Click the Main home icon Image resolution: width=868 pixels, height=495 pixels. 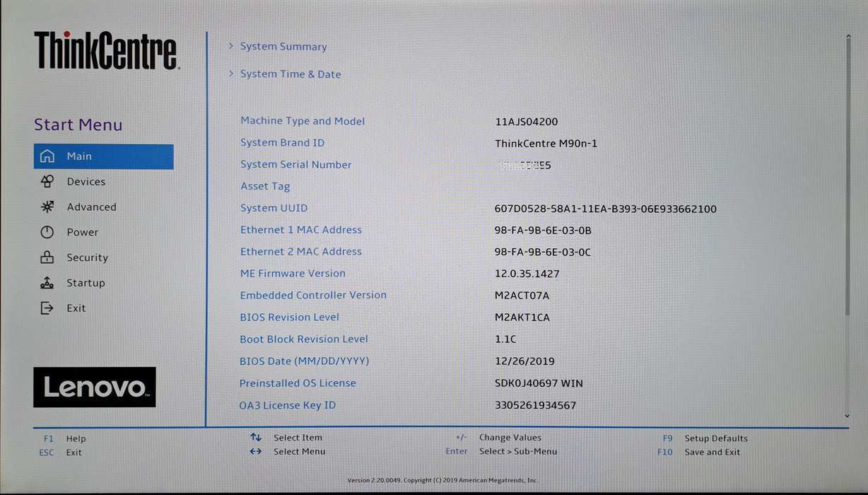click(47, 156)
